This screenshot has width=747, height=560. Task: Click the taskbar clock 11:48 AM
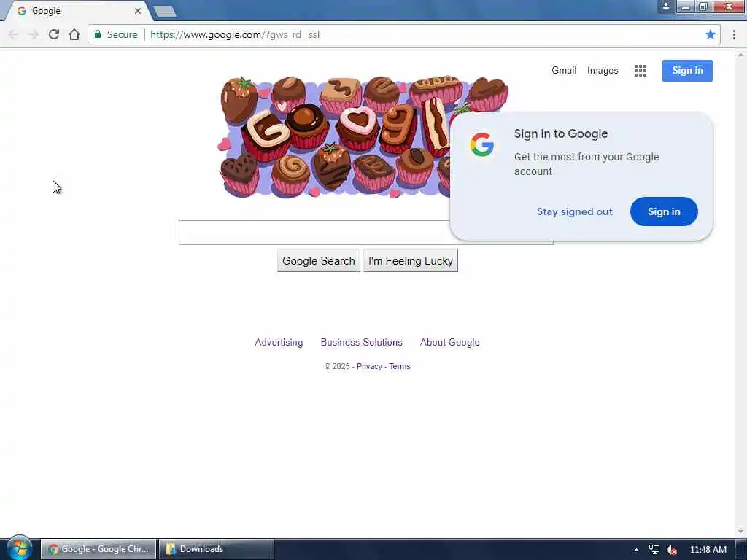708,550
